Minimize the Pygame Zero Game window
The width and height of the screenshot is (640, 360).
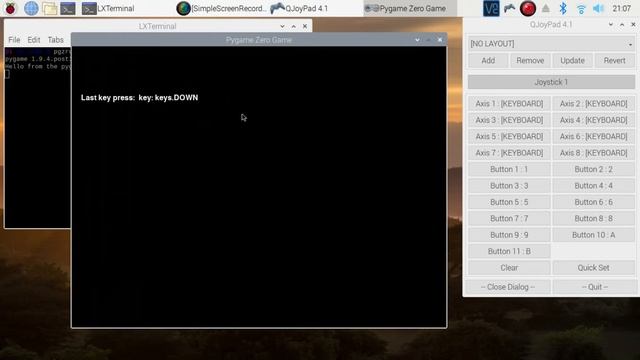point(417,40)
